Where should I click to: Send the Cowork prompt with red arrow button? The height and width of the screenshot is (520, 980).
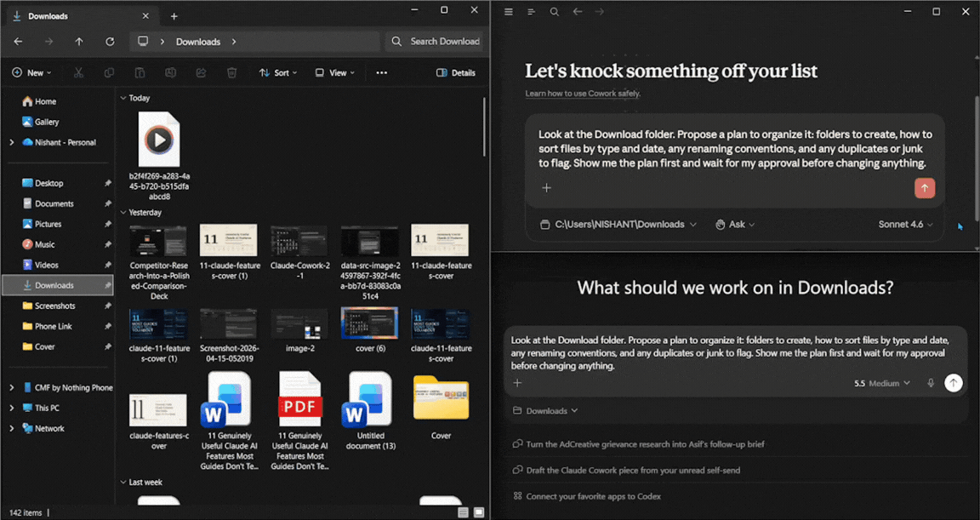click(925, 188)
